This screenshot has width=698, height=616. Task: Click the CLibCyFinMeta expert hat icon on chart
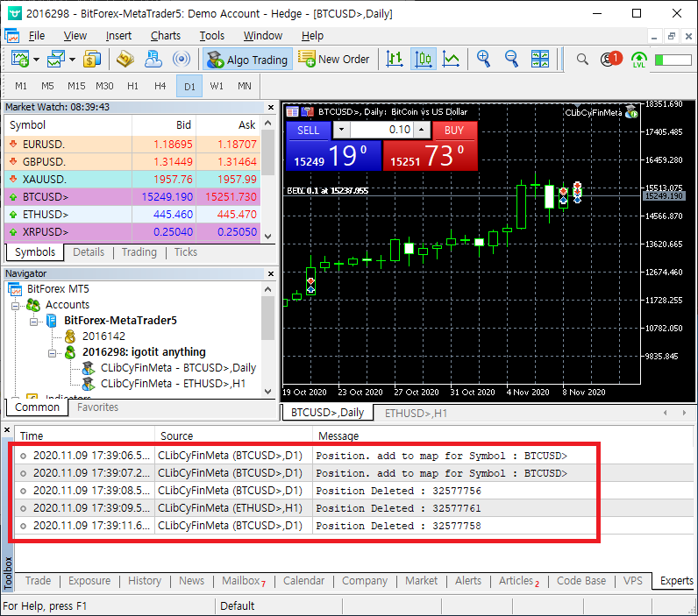[x=631, y=112]
